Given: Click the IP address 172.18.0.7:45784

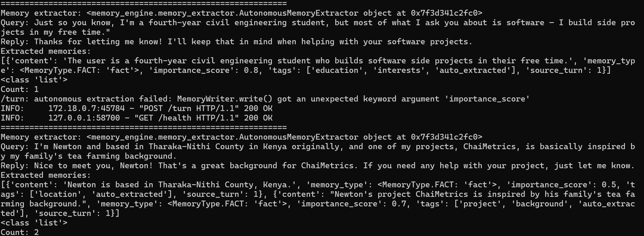Looking at the screenshot, I should (x=87, y=108).
